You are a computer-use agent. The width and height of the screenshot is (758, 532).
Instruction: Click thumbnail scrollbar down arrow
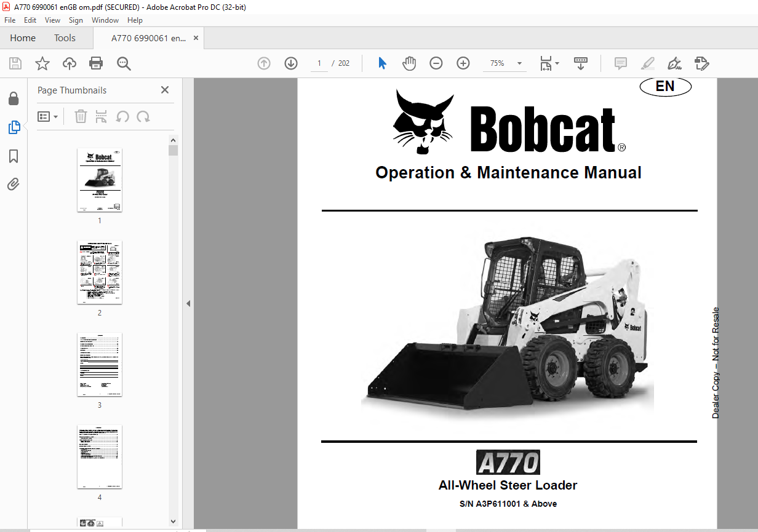173,521
